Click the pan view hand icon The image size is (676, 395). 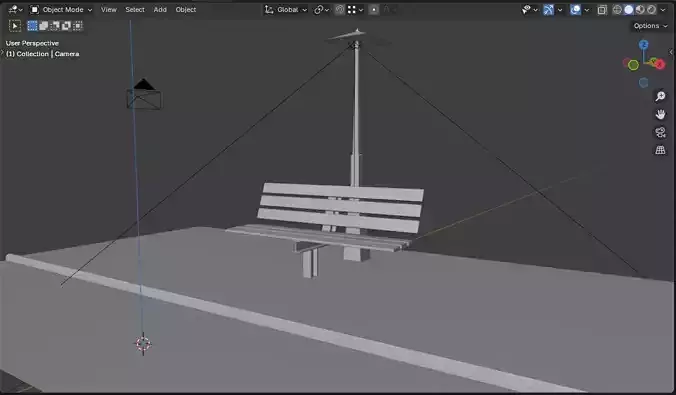tap(660, 114)
